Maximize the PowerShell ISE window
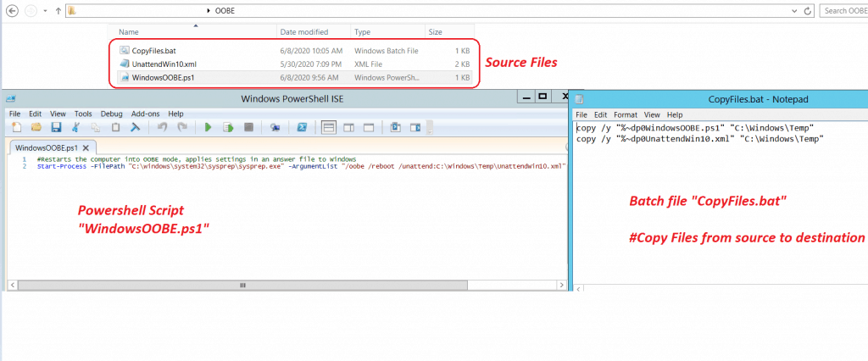Image resolution: width=868 pixels, height=361 pixels. click(542, 97)
